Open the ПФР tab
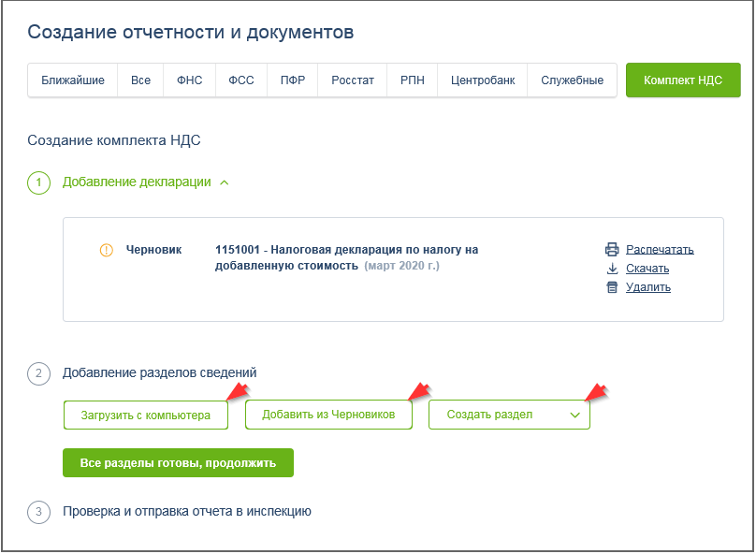This screenshot has width=756, height=554. point(292,80)
